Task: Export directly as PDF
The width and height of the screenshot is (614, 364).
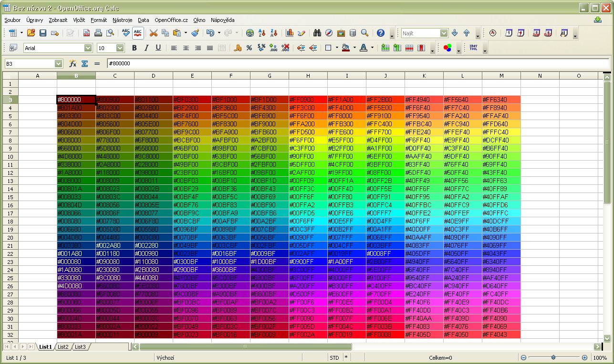Action: (86, 33)
